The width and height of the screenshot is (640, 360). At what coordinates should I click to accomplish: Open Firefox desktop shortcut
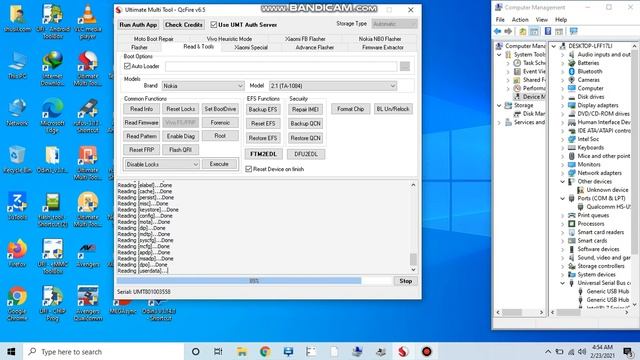tap(17, 253)
